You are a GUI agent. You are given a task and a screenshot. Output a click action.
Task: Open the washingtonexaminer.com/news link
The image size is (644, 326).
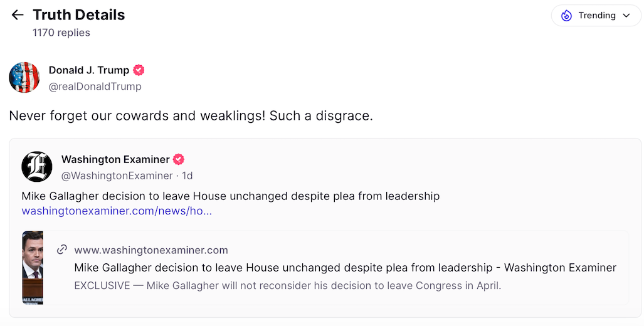[x=117, y=211]
